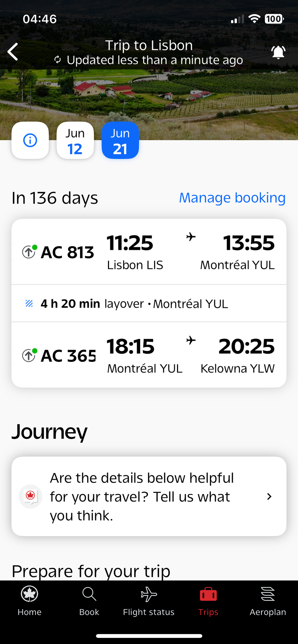Tap the trip info circle icon
The height and width of the screenshot is (644, 298).
click(x=30, y=140)
